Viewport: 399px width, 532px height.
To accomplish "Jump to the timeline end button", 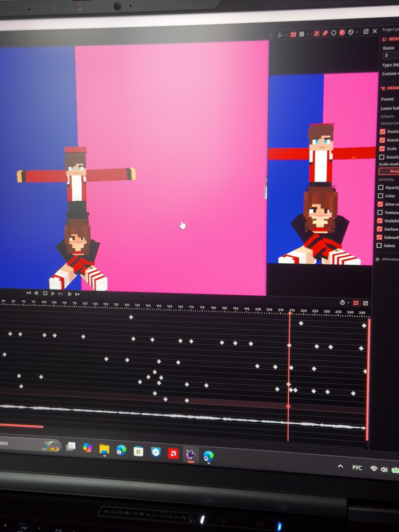I will [77, 294].
